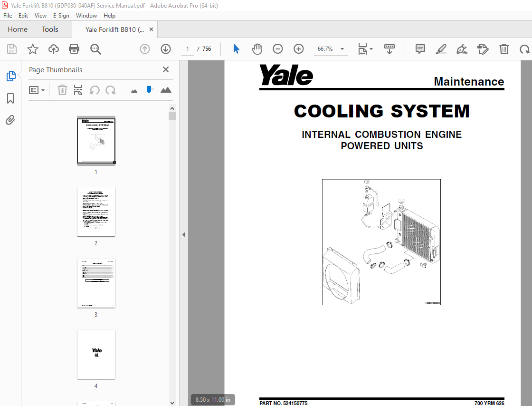Screen dimensions: 532x406
Task: Add document to starred favorites
Action: click(33, 49)
